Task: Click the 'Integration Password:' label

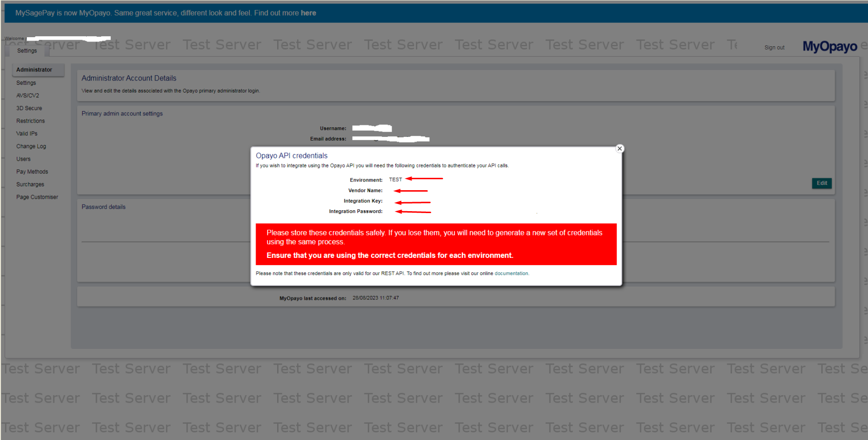Action: [356, 212]
